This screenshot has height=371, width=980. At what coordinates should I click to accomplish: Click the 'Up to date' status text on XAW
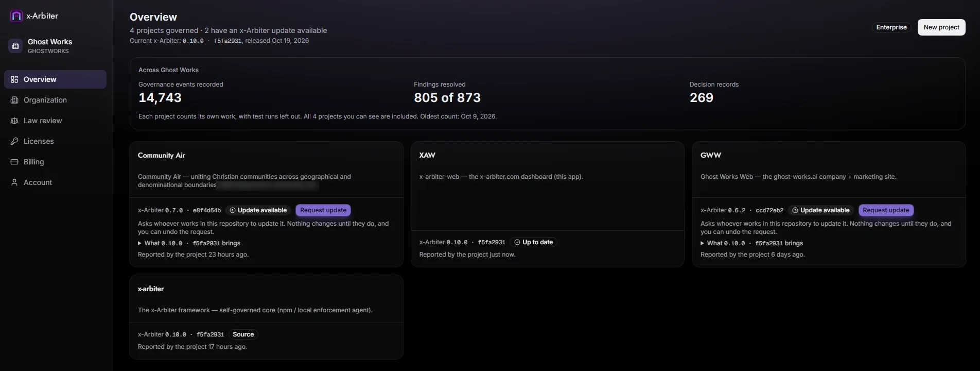coord(537,242)
